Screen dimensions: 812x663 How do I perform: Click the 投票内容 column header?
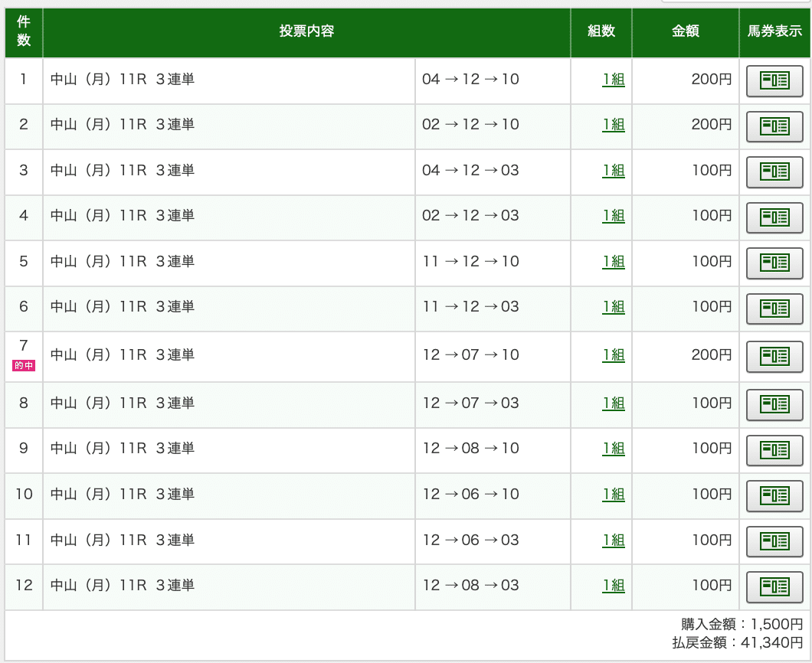pyautogui.click(x=306, y=33)
